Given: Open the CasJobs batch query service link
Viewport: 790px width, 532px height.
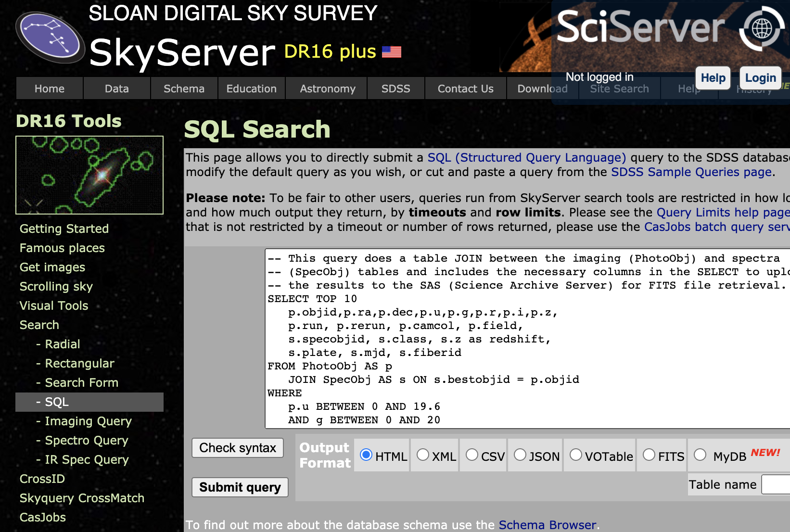Looking at the screenshot, I should click(x=717, y=227).
